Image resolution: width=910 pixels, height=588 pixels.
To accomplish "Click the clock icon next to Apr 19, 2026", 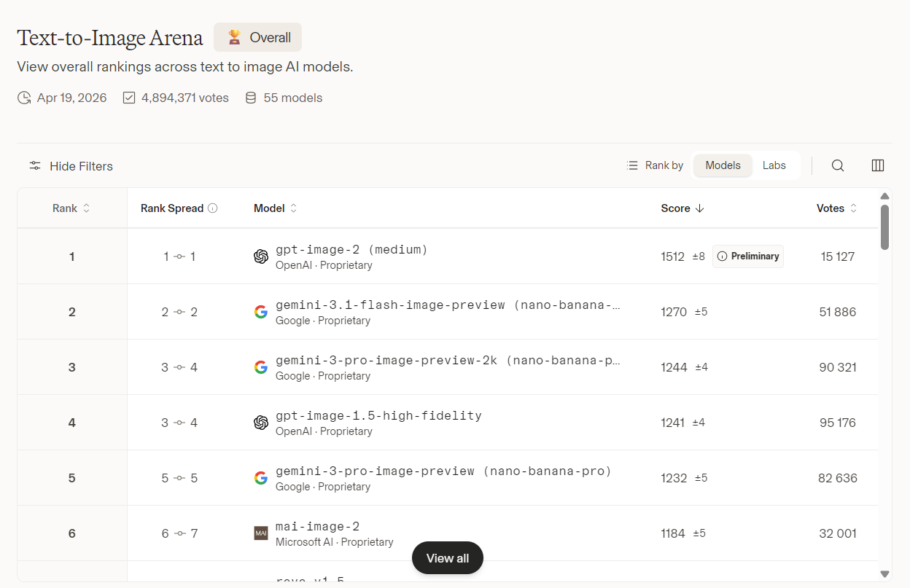I will (24, 98).
